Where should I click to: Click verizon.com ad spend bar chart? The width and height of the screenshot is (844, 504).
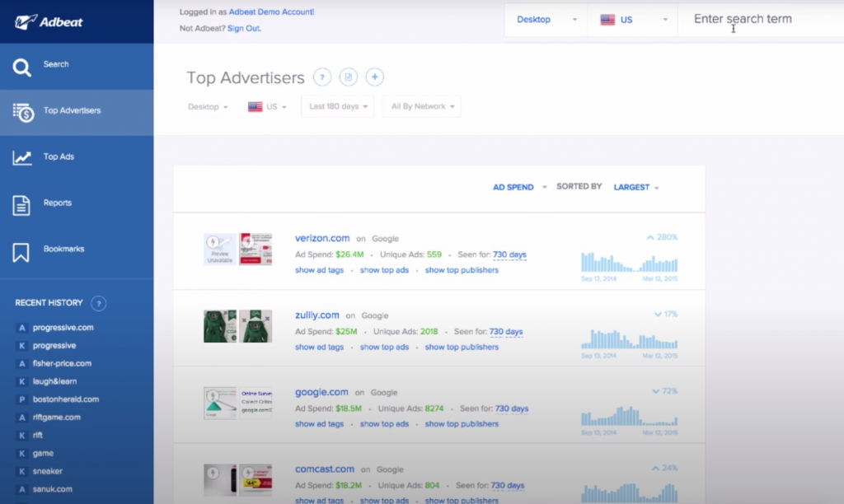(629, 262)
